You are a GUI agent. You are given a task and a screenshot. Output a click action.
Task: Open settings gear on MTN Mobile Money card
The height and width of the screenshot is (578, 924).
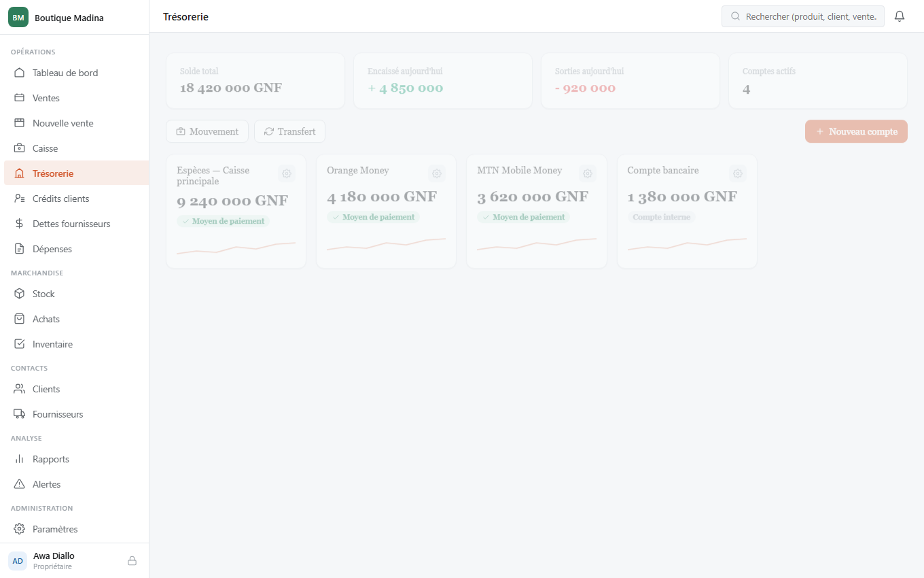[588, 173]
